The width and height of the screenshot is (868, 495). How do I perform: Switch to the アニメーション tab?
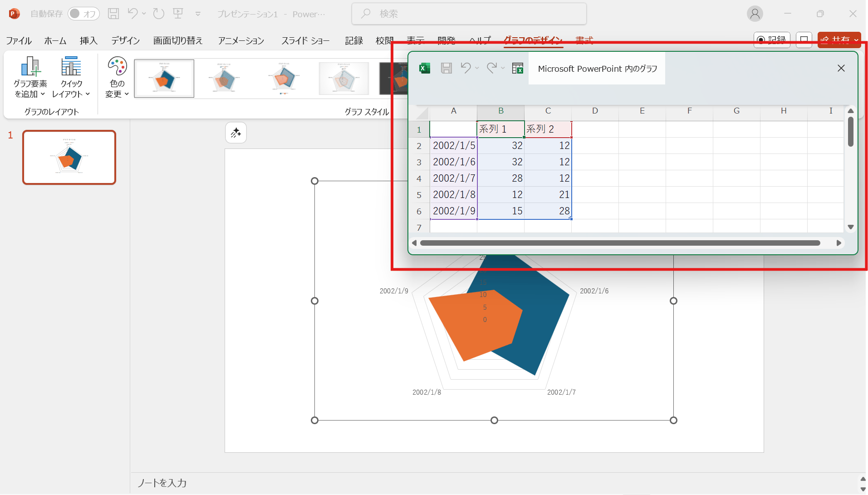[241, 41]
